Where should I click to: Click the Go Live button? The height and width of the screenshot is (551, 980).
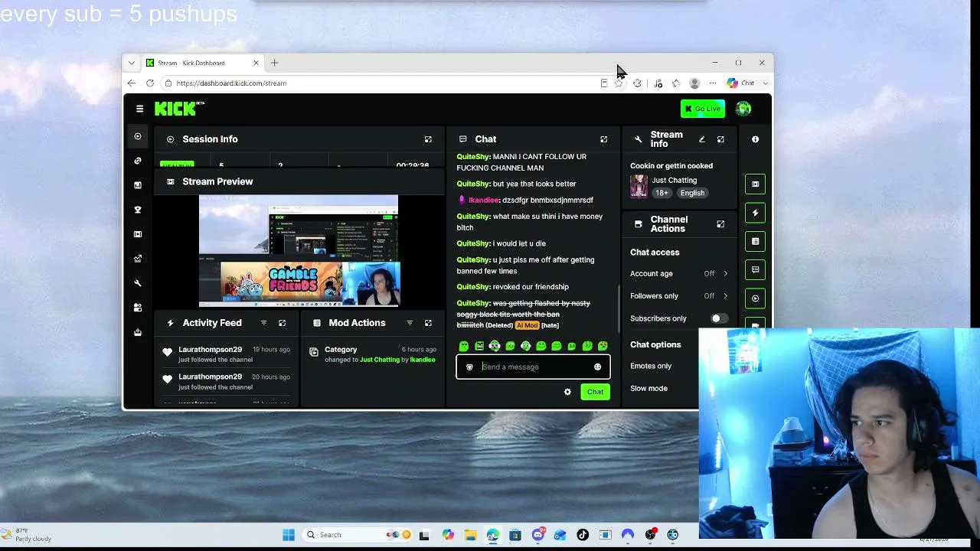pyautogui.click(x=703, y=109)
